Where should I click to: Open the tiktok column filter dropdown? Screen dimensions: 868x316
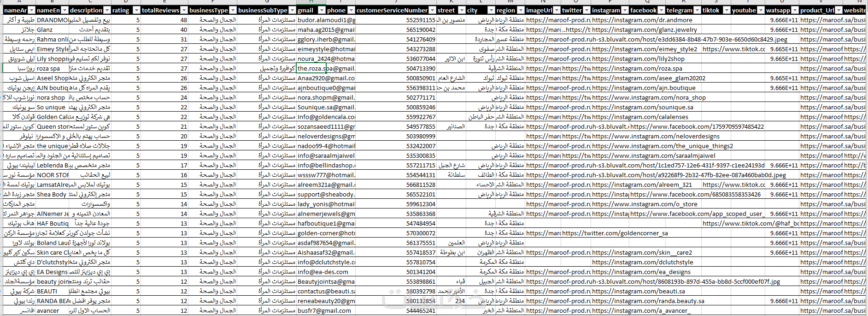click(727, 10)
